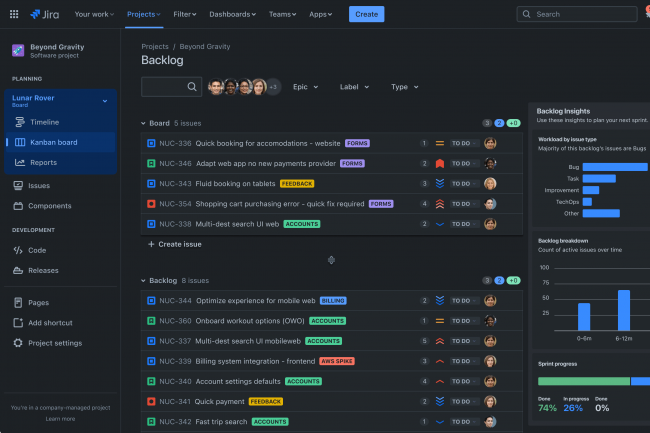Click the top Search field

tap(582, 14)
